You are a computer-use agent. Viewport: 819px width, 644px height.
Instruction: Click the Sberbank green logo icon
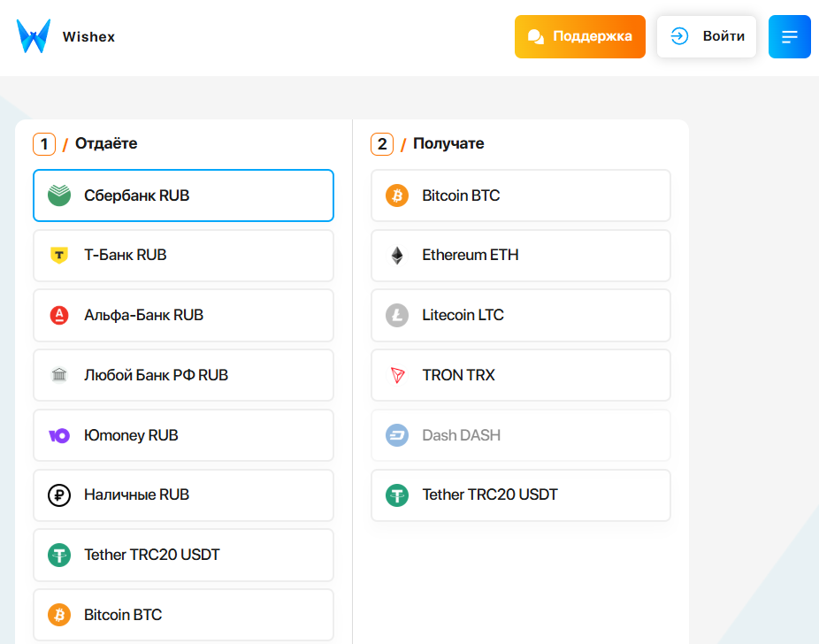pos(59,195)
